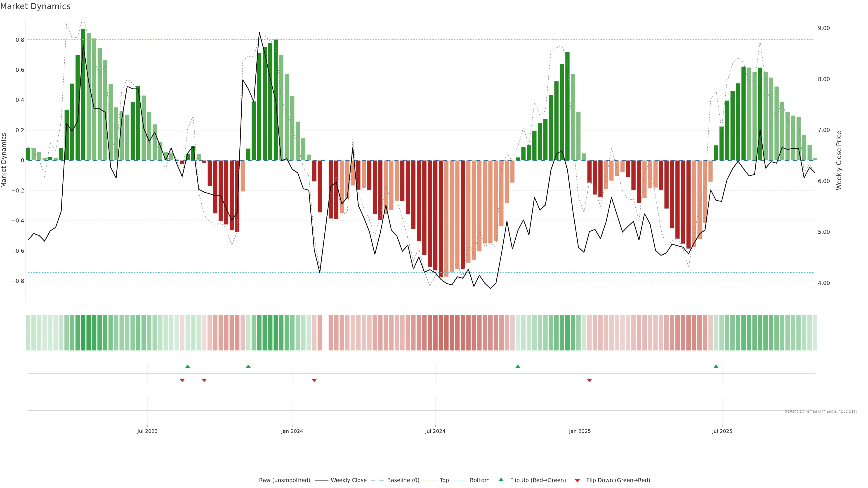Toggle the Baseline (0) legend entry

403,480
